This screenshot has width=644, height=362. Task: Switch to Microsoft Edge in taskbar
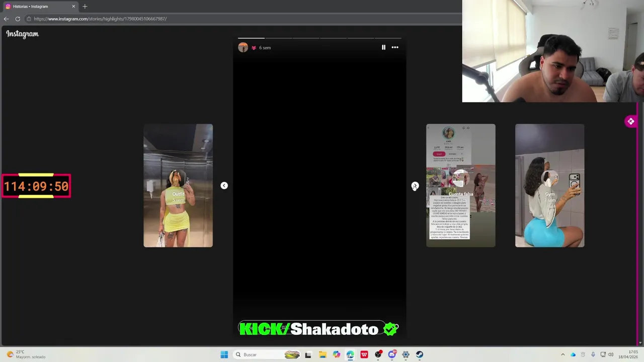pos(350,354)
